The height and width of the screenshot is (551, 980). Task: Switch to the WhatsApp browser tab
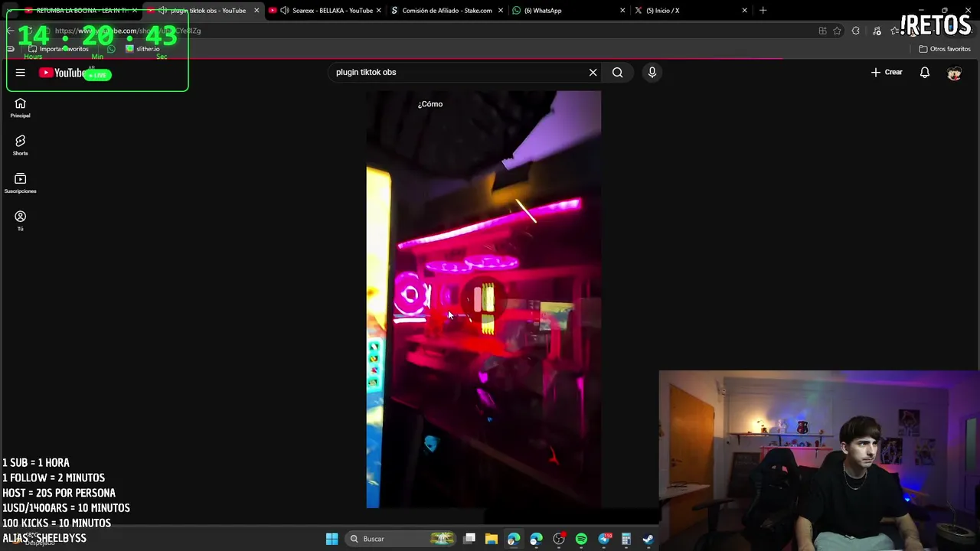[568, 11]
